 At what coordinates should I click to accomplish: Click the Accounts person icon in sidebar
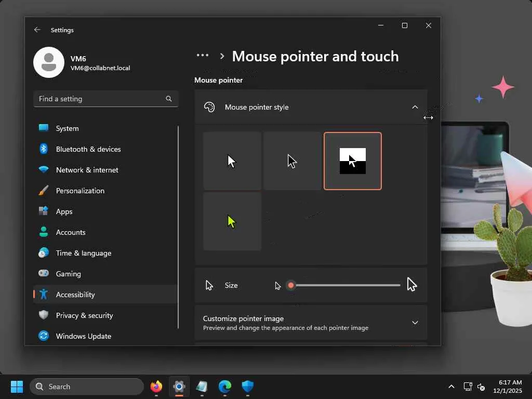coord(44,232)
